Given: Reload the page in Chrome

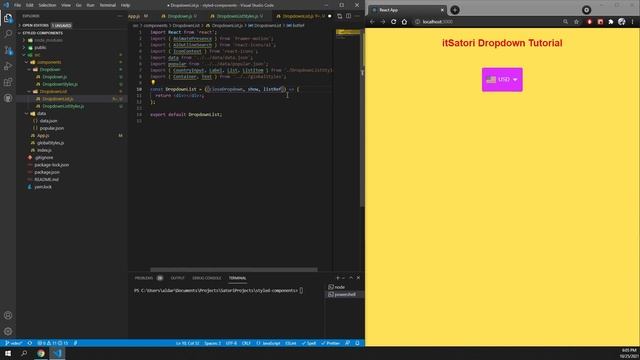Looking at the screenshot, I should click(393, 22).
